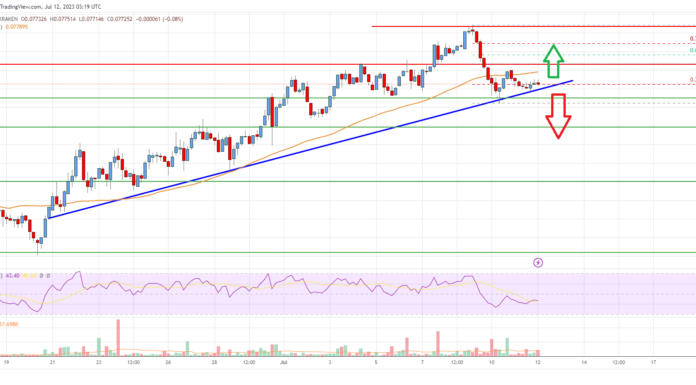Click the 28 date label on time axis

coord(214,362)
